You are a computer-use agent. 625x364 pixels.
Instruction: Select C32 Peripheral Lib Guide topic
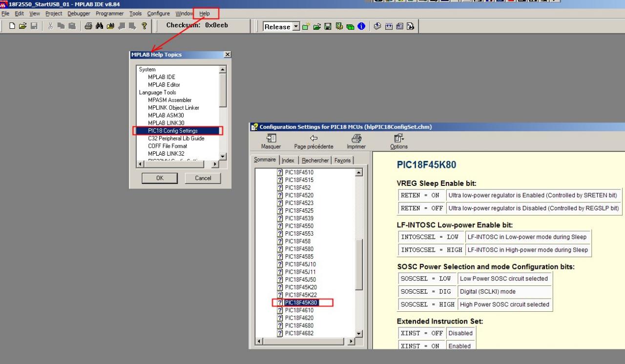[x=176, y=139]
